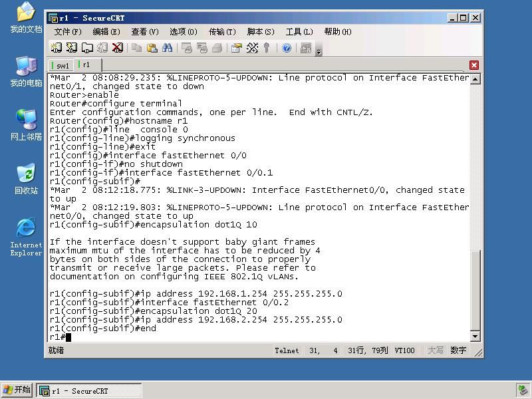Image resolution: width=532 pixels, height=399 pixels.
Task: Click the 'logging synchronous' line
Action: [x=142, y=138]
